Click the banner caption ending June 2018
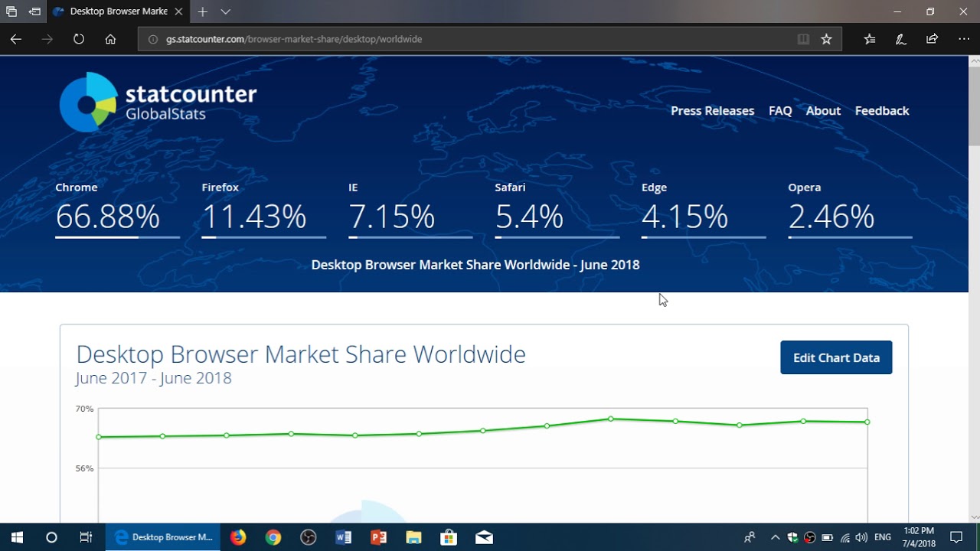Viewport: 980px width, 551px height. tap(475, 265)
